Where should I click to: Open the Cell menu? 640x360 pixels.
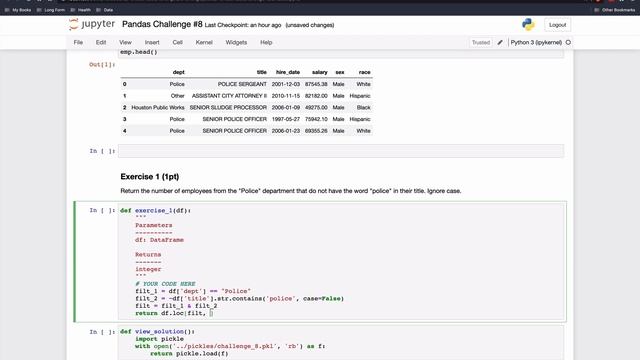pos(177,42)
